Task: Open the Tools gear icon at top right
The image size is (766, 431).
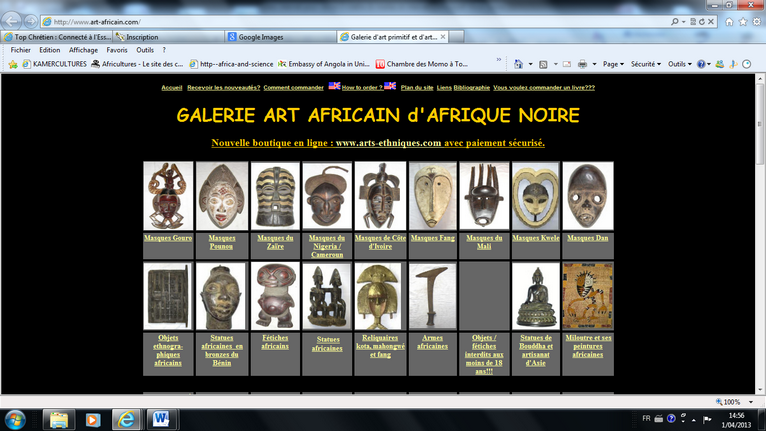Action: 757,22
